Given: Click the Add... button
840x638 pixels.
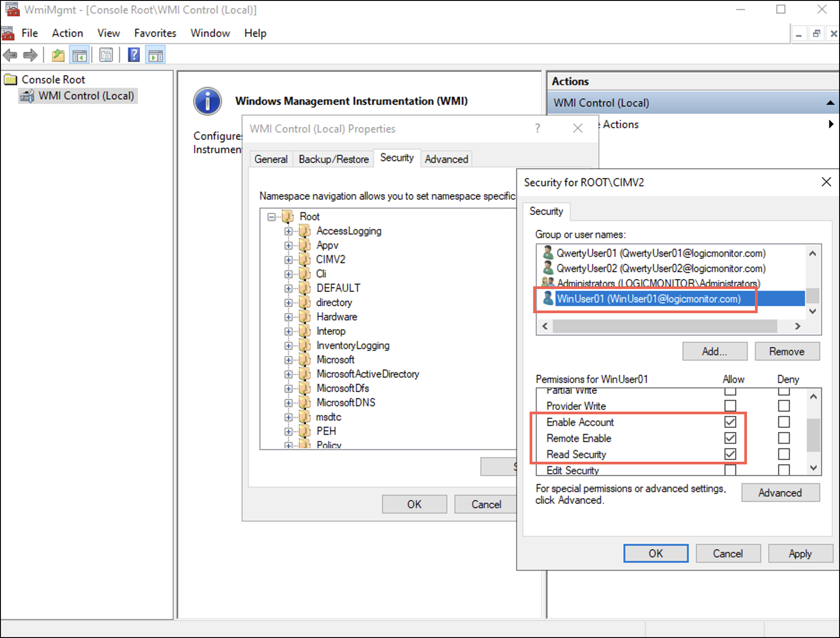Looking at the screenshot, I should [714, 352].
